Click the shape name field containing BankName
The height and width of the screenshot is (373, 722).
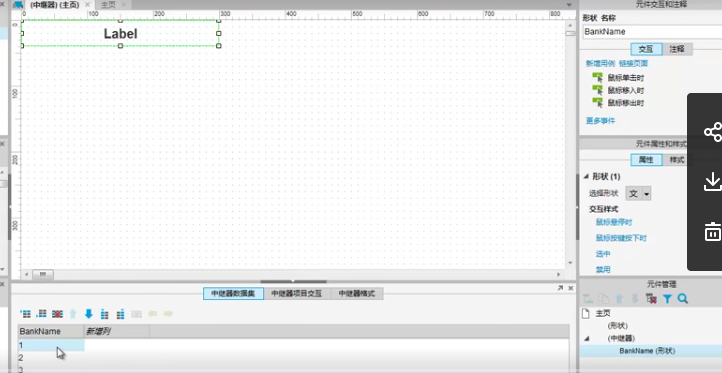point(652,32)
